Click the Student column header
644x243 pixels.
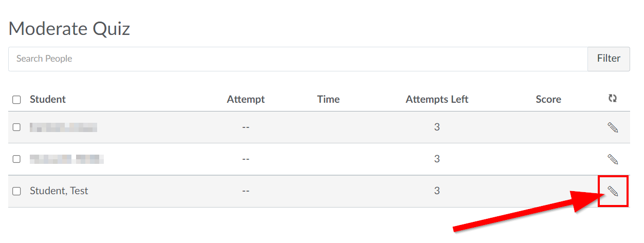point(48,99)
